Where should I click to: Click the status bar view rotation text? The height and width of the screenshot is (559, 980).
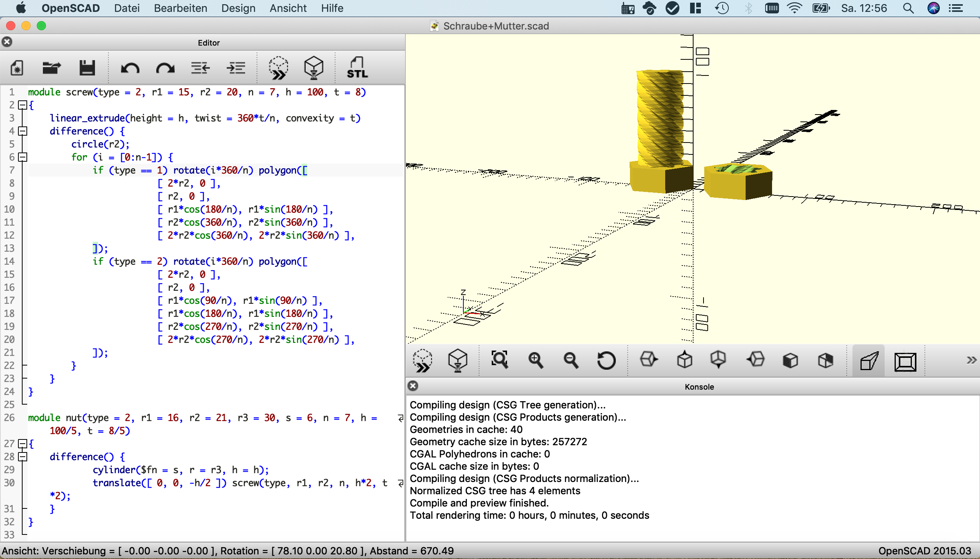[291, 551]
